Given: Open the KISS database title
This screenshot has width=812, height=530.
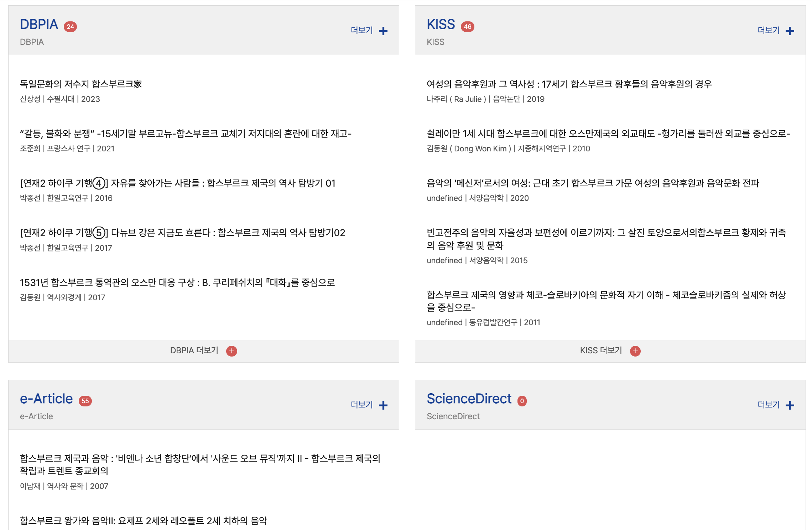Looking at the screenshot, I should point(441,24).
